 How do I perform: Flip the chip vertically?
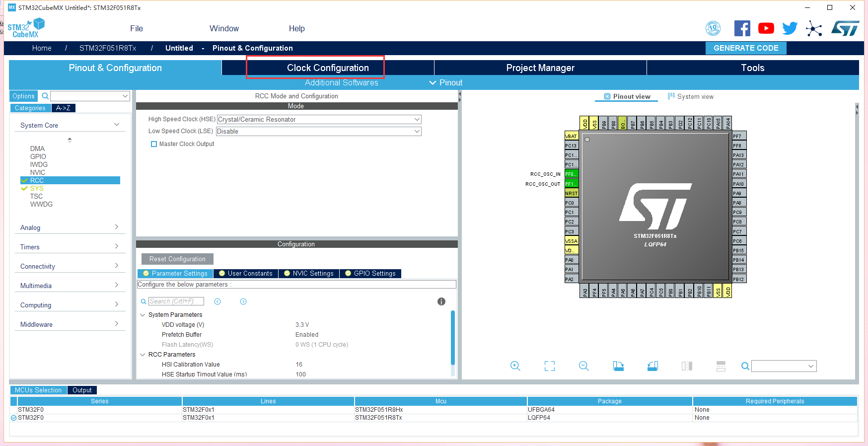[721, 366]
